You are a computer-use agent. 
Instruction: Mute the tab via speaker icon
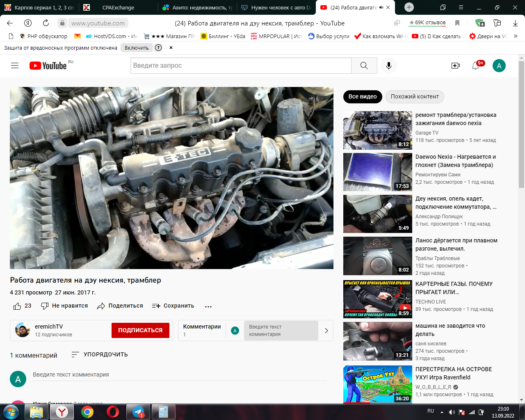[381, 7]
